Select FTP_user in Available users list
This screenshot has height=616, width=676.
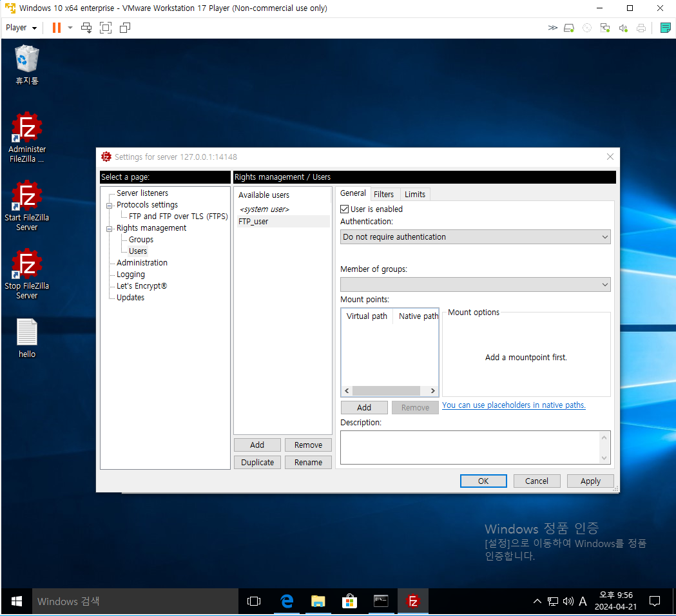pos(283,222)
